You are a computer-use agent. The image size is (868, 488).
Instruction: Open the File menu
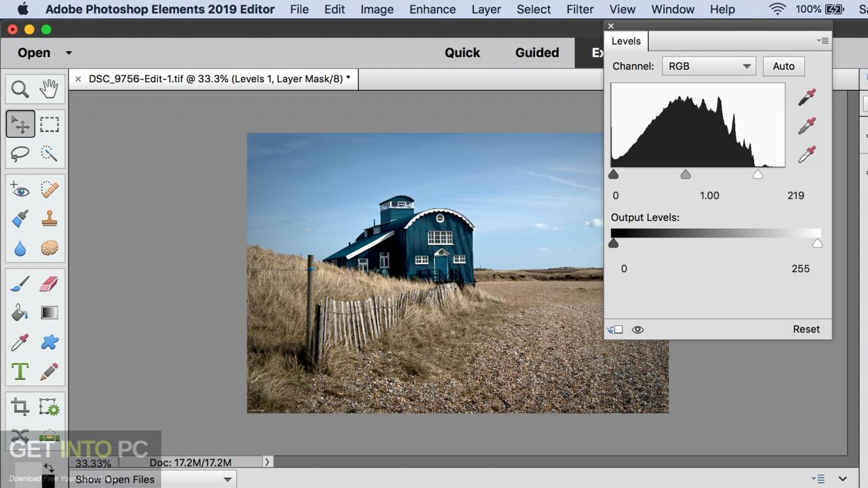[x=299, y=9]
